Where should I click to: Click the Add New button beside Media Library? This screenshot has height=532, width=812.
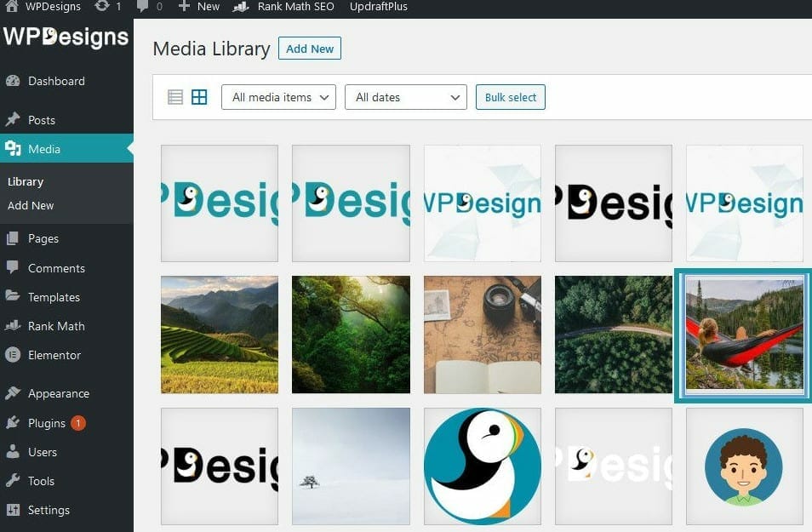point(310,49)
